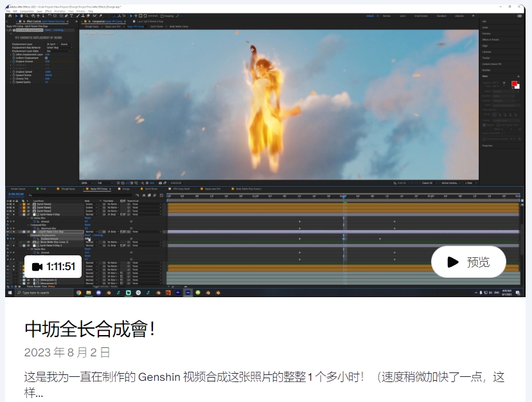Toggle the Aligned checkbox in Paint panel
This screenshot has width=532, height=402.
pos(484,125)
